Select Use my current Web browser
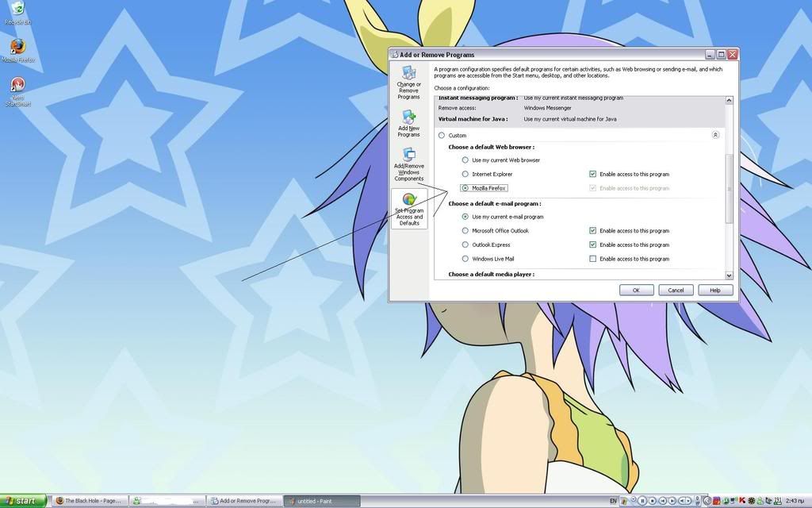This screenshot has height=508, width=812. [465, 160]
